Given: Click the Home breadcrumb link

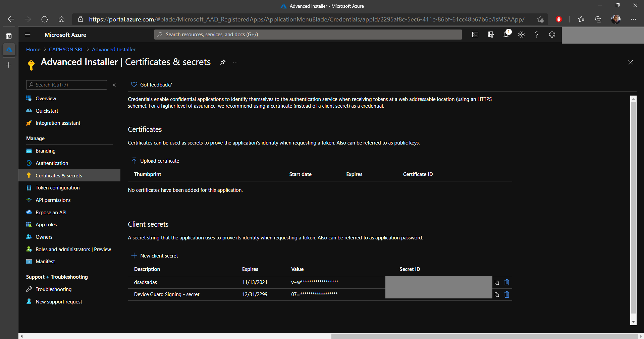Looking at the screenshot, I should click(33, 50).
